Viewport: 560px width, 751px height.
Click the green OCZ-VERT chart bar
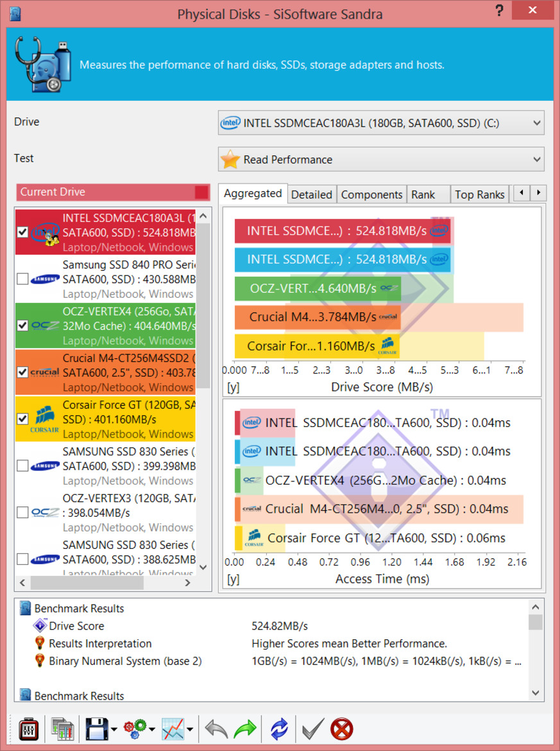(x=318, y=289)
